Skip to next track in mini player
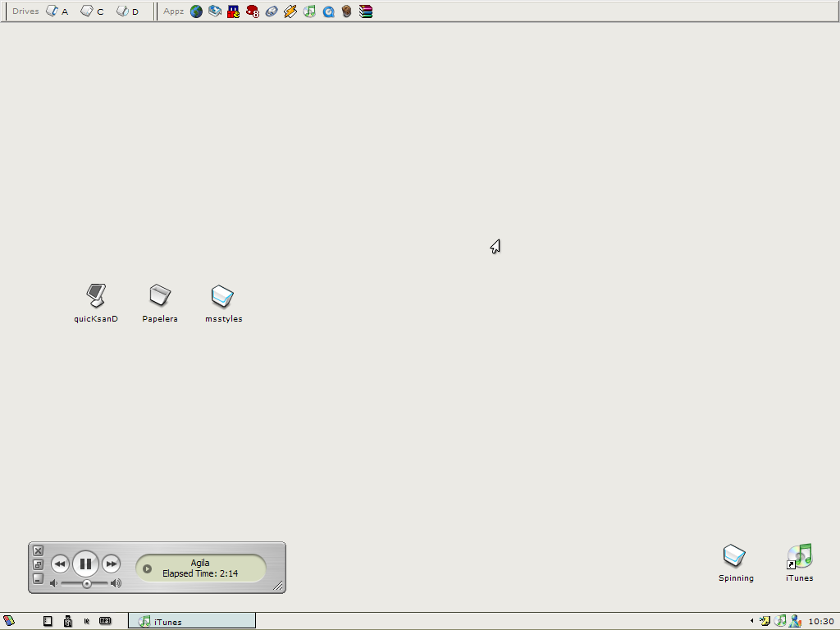Screen dimensions: 840x630 pyautogui.click(x=112, y=564)
